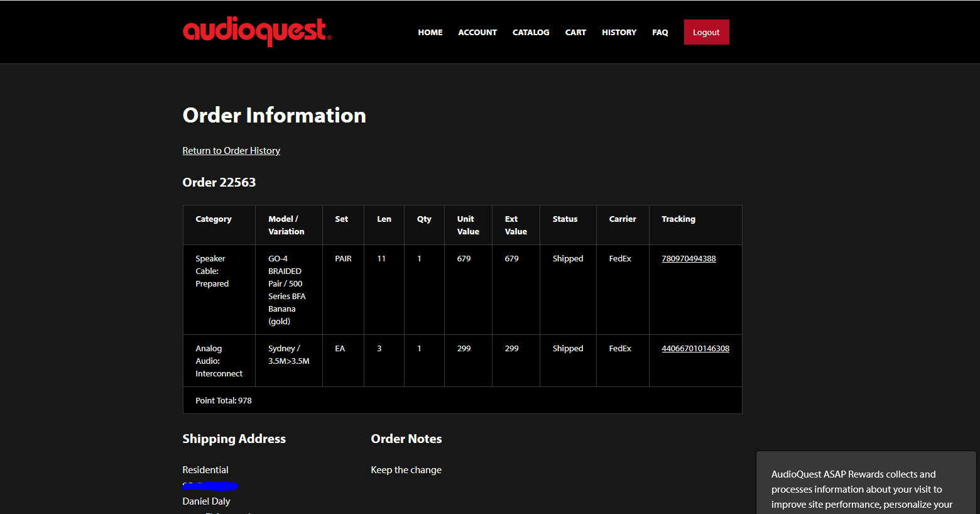Click the length value 3
The height and width of the screenshot is (514, 980).
point(379,349)
